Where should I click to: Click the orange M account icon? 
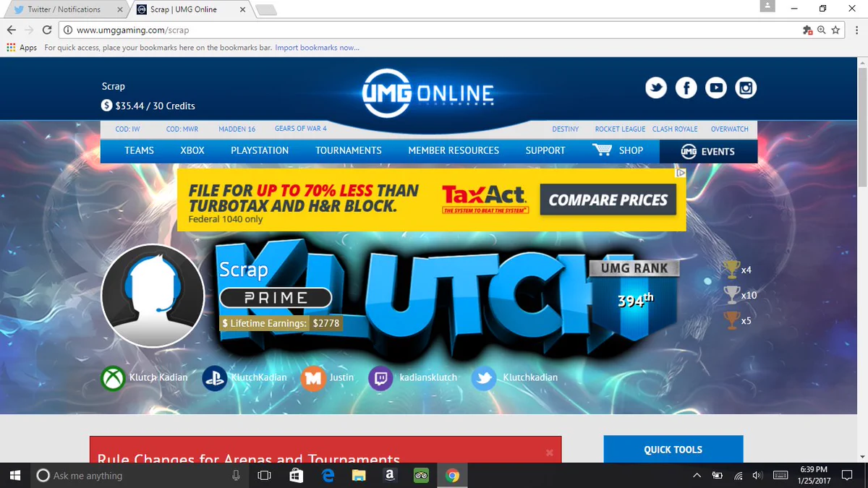[x=313, y=378]
